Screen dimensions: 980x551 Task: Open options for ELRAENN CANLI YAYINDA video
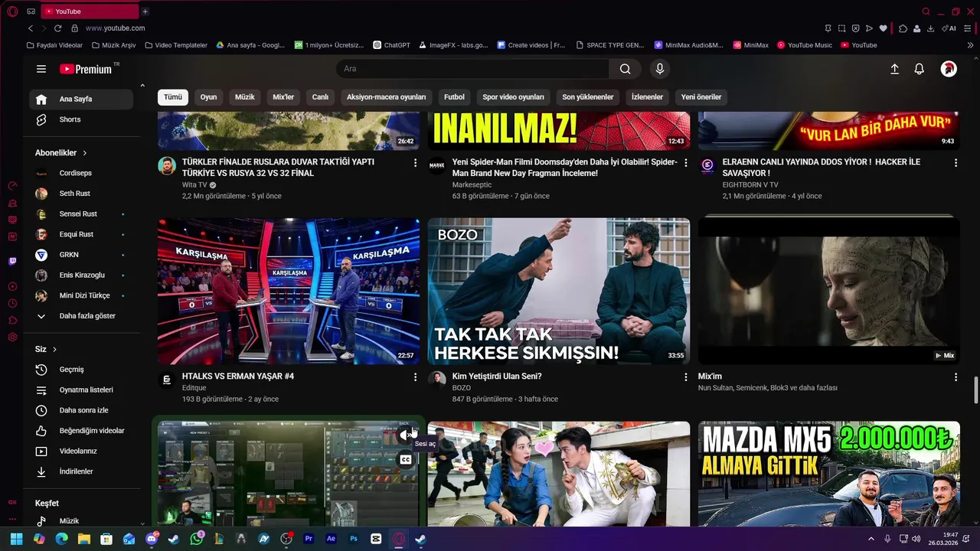click(x=955, y=163)
